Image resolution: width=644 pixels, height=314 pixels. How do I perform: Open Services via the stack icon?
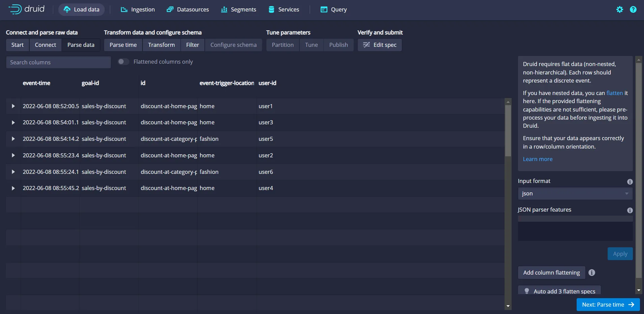click(271, 9)
